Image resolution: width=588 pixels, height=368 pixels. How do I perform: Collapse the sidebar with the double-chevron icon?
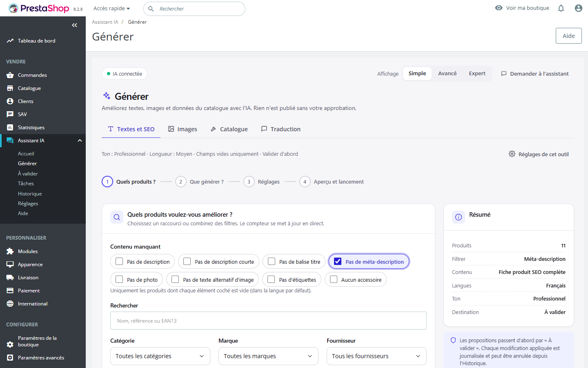(x=74, y=25)
